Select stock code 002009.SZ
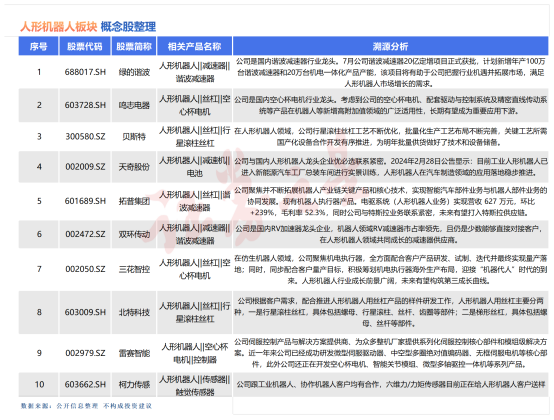 [x=85, y=167]
